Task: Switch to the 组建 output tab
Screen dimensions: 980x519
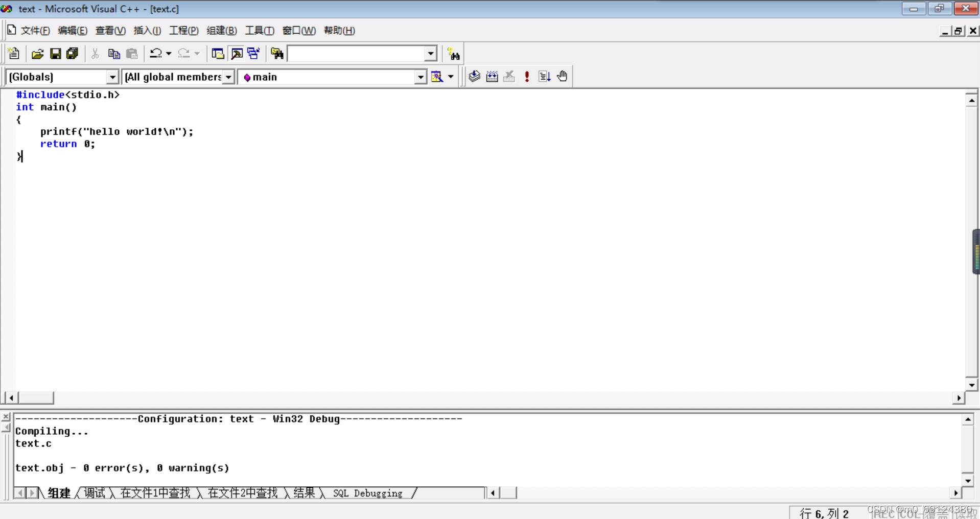Action: (x=59, y=493)
